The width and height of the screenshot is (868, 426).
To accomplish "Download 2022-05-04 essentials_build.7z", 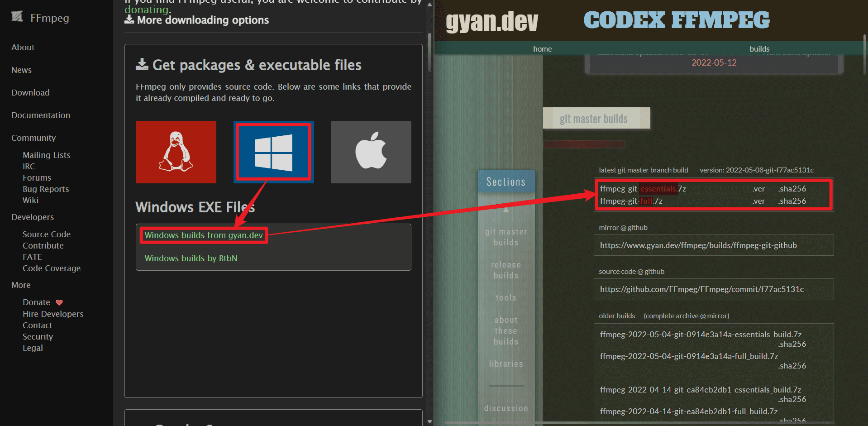I will click(x=701, y=335).
